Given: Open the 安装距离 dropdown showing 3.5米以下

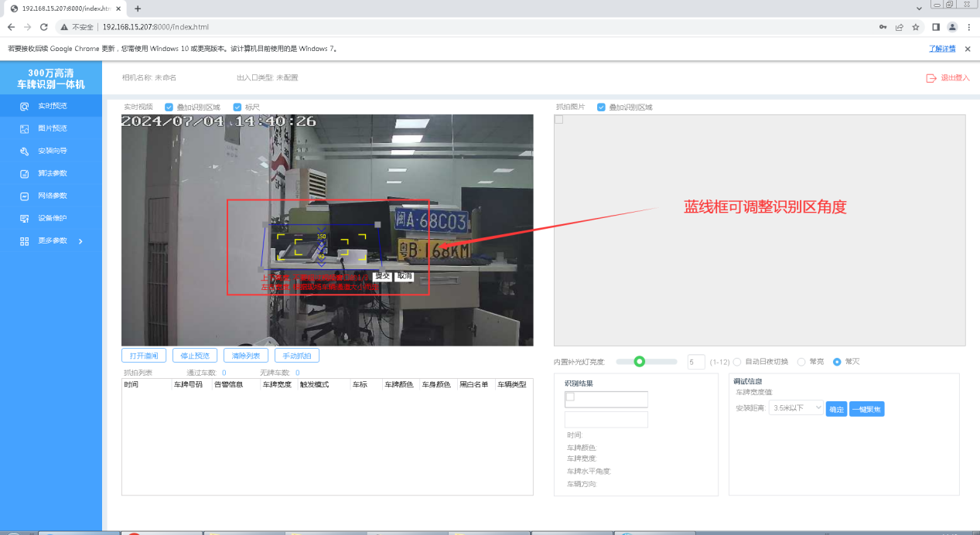Looking at the screenshot, I should click(x=797, y=408).
